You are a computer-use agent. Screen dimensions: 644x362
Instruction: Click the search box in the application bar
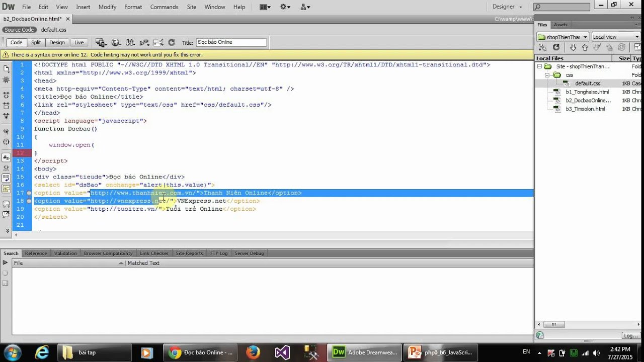(x=561, y=7)
